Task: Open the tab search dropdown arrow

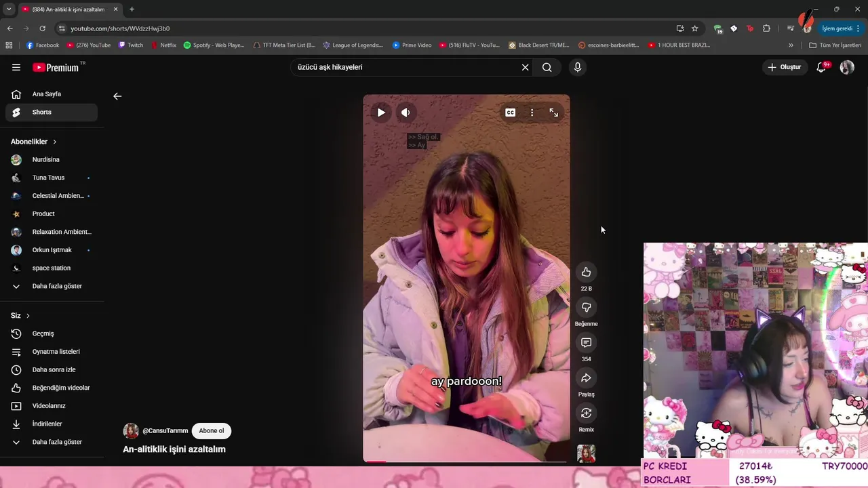Action: point(8,9)
